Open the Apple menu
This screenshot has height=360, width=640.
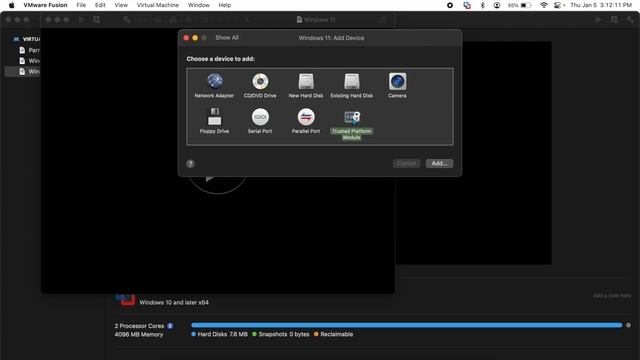click(x=11, y=5)
